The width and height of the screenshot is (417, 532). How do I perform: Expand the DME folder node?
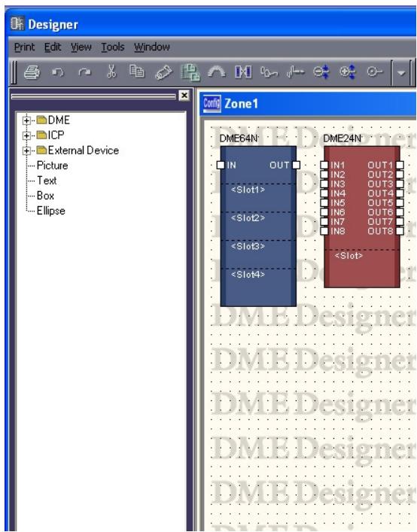[26, 120]
